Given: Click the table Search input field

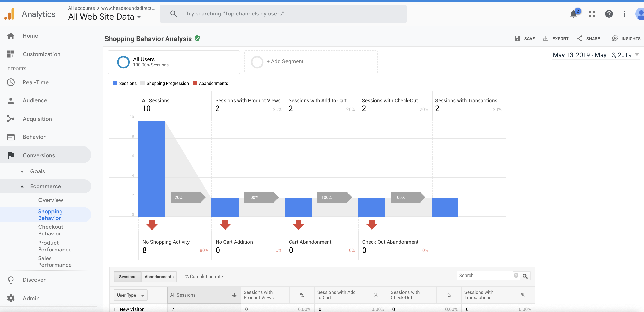Looking at the screenshot, I should tap(485, 276).
